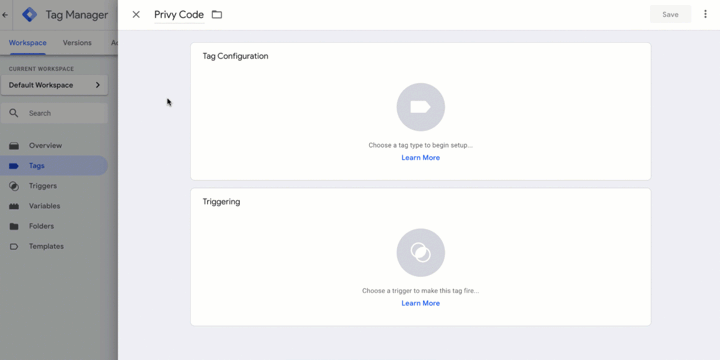
Task: Click the Tag Manager logo icon
Action: 30,15
